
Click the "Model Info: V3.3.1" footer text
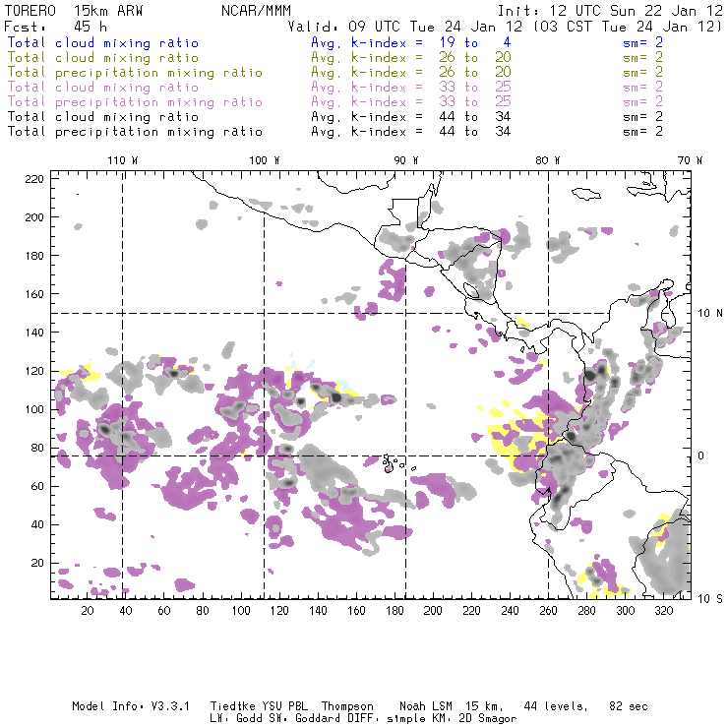click(131, 706)
